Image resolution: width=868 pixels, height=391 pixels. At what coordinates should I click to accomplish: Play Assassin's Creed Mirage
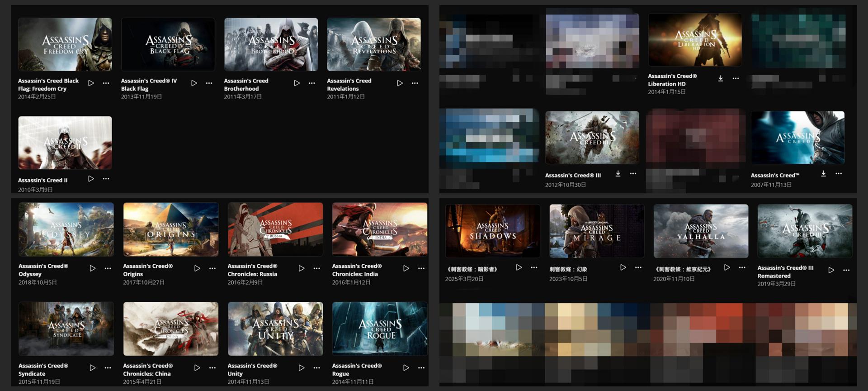pos(623,267)
